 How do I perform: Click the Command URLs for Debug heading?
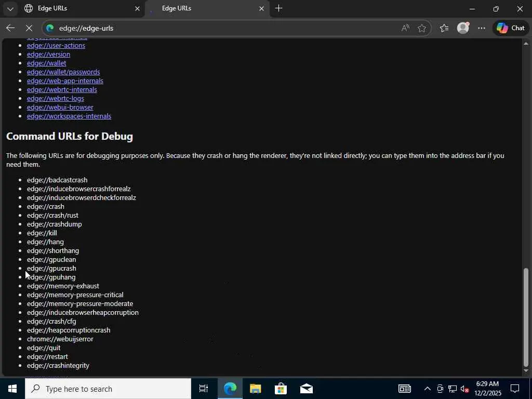(70, 136)
